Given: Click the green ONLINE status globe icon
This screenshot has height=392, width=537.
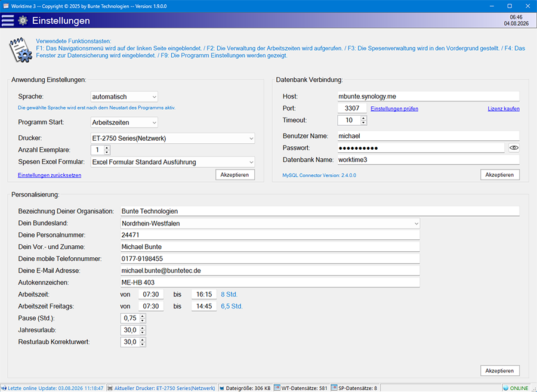Looking at the screenshot, I should point(506,388).
